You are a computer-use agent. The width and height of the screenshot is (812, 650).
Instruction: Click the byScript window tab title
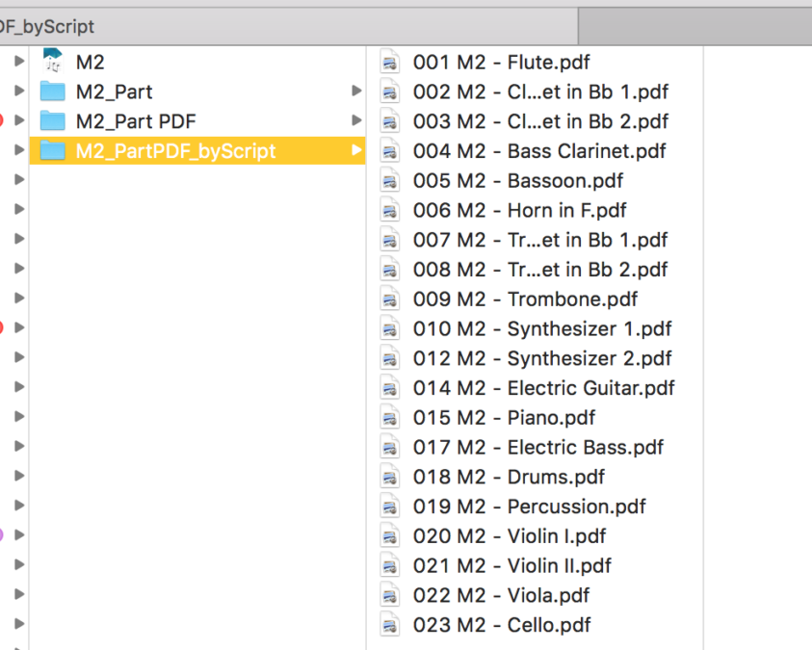point(48,27)
